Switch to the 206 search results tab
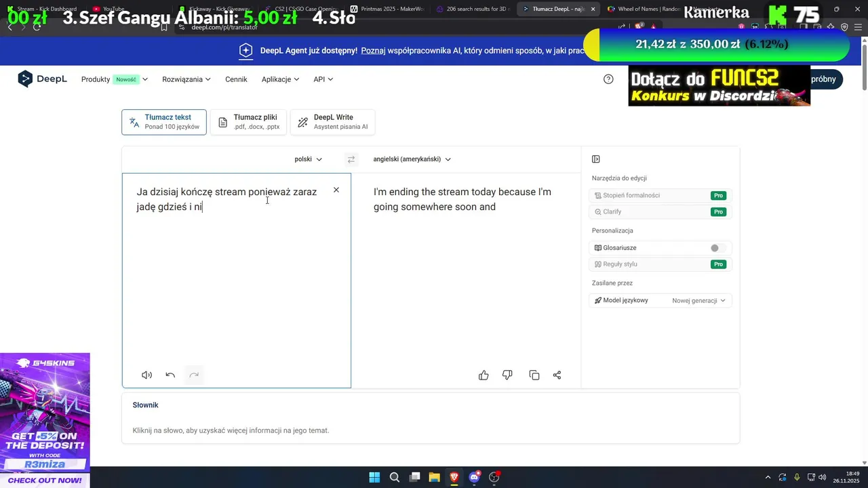Image resolution: width=868 pixels, height=488 pixels. click(475, 9)
